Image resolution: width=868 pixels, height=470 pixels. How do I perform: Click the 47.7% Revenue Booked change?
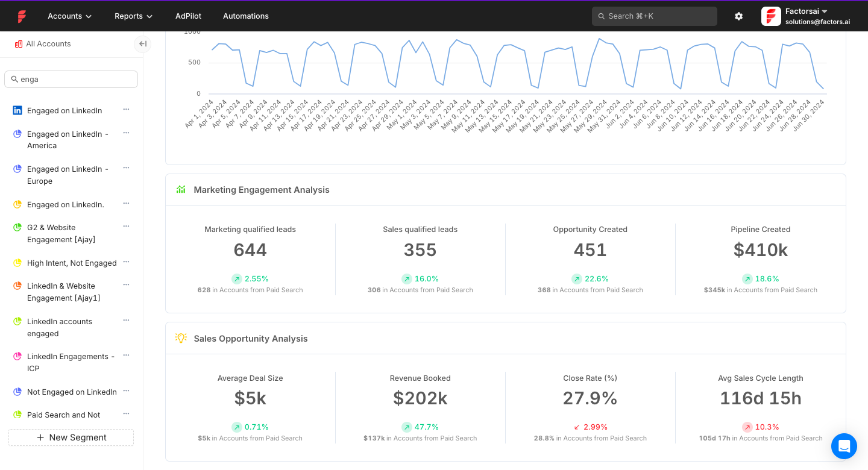coord(420,427)
